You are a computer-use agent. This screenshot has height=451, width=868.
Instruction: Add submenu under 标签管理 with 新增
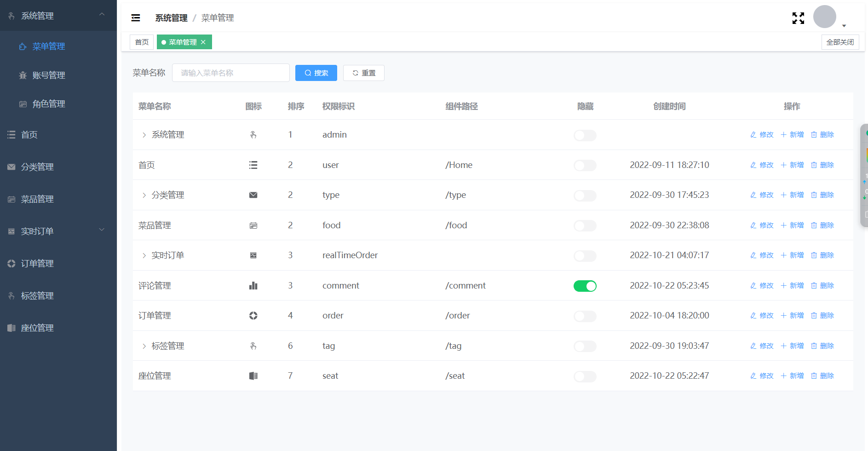(x=792, y=346)
